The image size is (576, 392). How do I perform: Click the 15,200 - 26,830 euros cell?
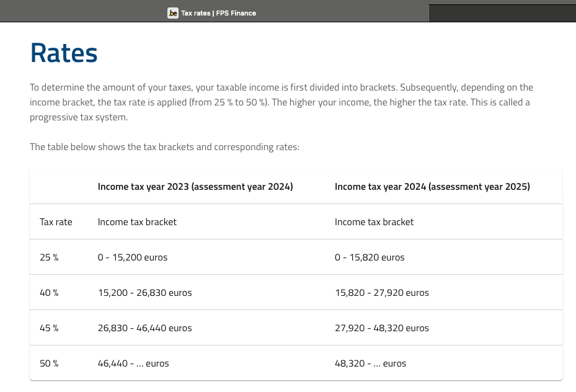[145, 293]
